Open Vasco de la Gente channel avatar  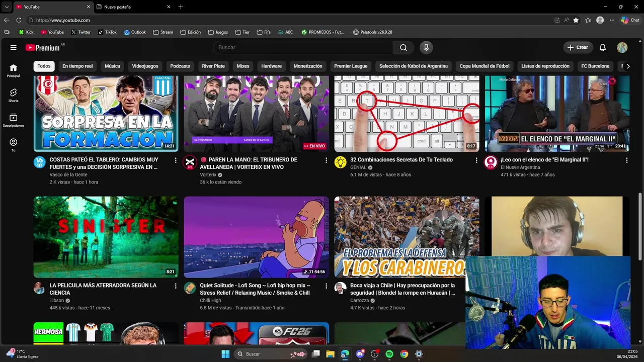pyautogui.click(x=39, y=162)
